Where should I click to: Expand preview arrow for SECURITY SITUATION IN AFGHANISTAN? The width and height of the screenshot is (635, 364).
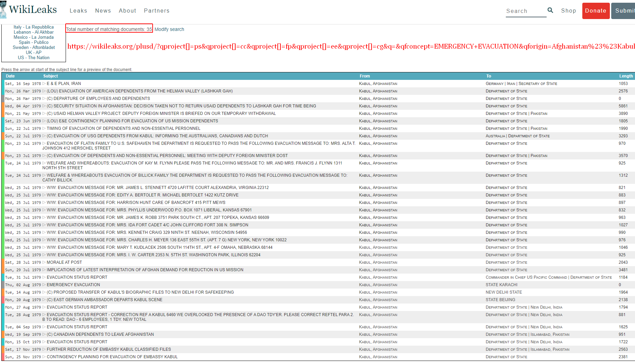[44, 106]
